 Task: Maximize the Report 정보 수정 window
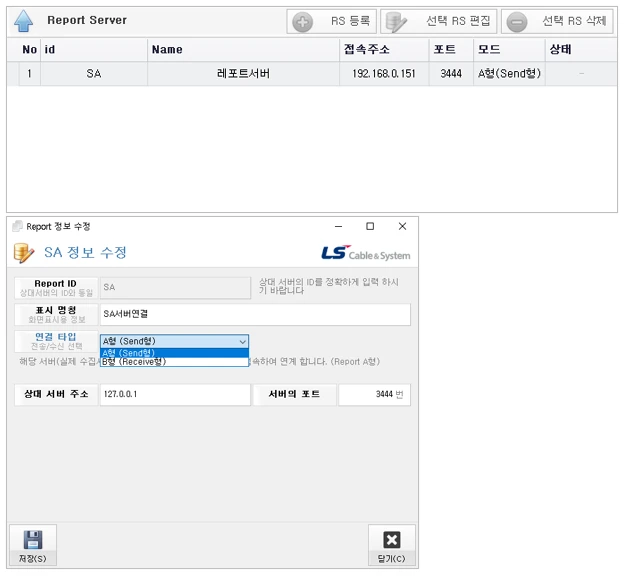click(370, 226)
